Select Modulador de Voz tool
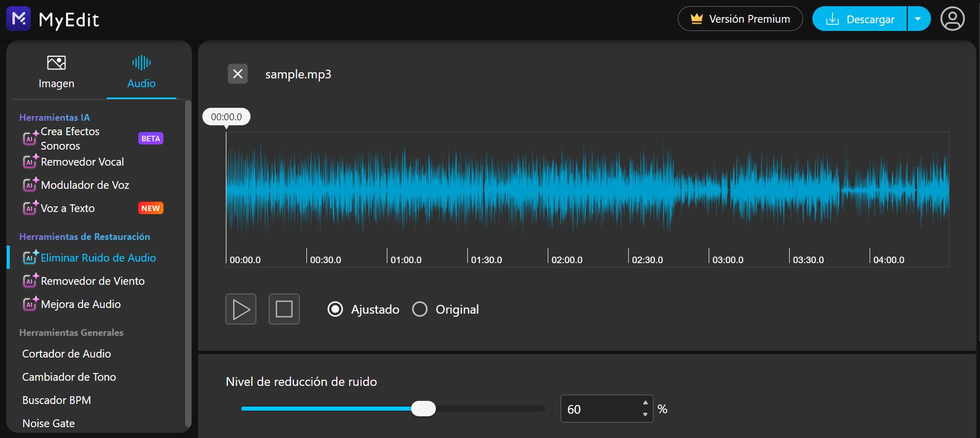This screenshot has height=438, width=980. coord(85,185)
